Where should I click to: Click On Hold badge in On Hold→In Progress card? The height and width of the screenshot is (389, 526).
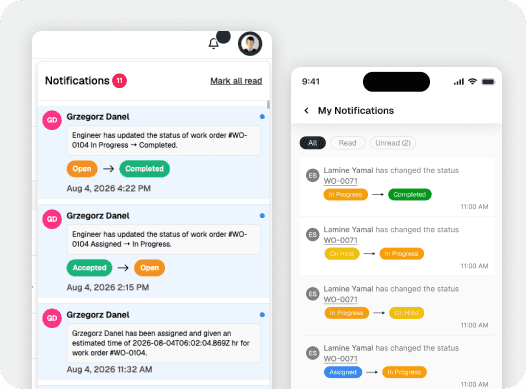point(341,254)
